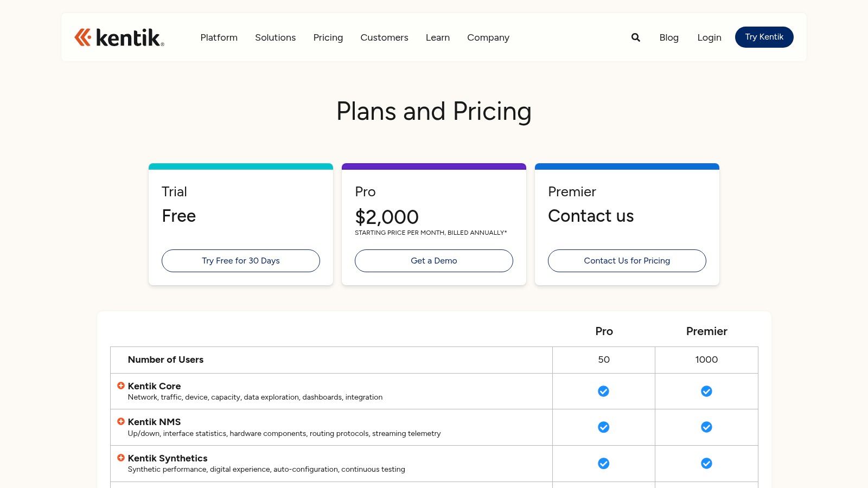Click the Kentik logo

click(x=118, y=37)
